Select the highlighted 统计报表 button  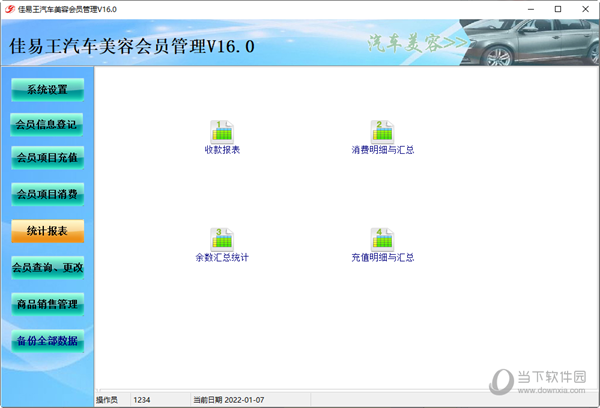[x=47, y=231]
